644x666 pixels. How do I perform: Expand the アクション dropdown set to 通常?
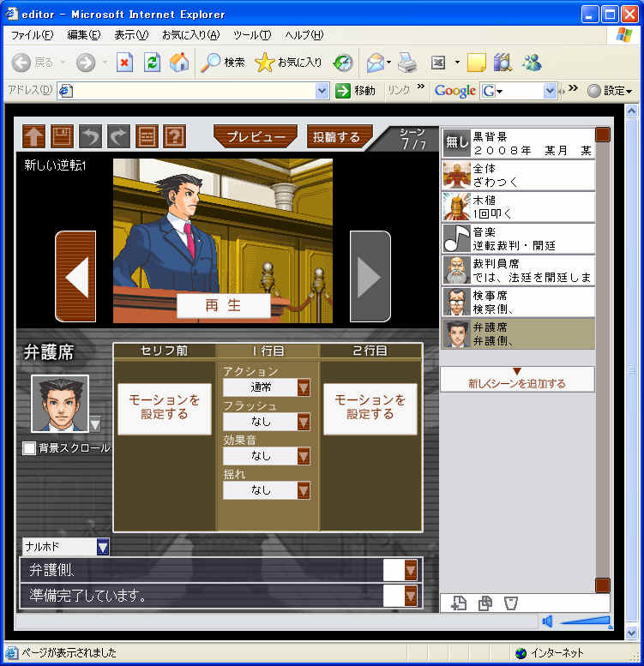304,387
